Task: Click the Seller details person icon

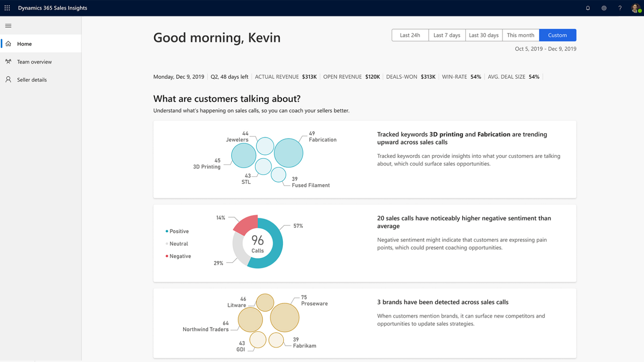Action: click(x=8, y=79)
